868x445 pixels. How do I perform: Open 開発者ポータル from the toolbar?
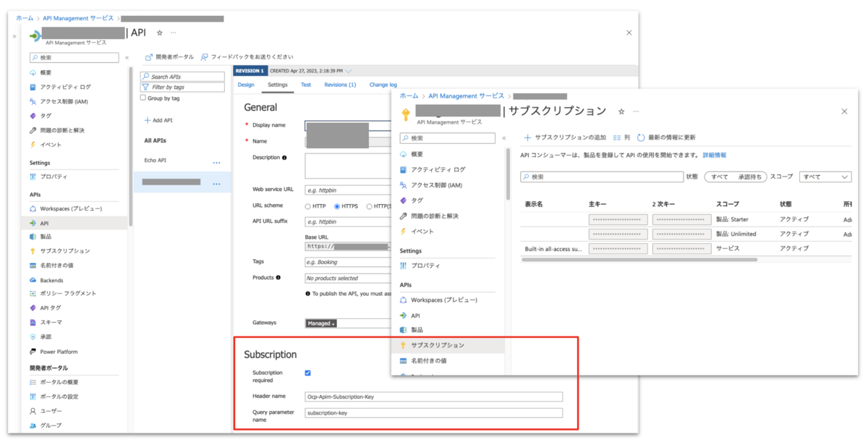click(x=170, y=56)
